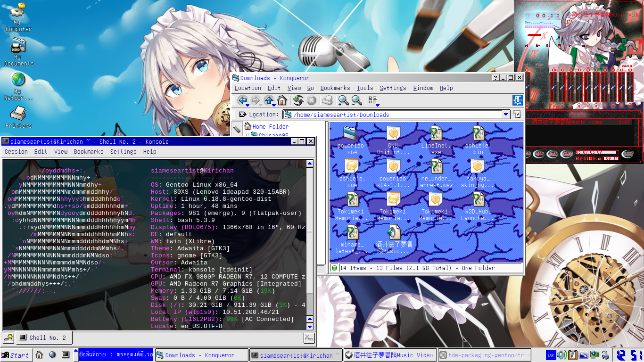Expand the Chicago95 tree folder
Screen dimensions: 644x362
[x=247, y=135]
